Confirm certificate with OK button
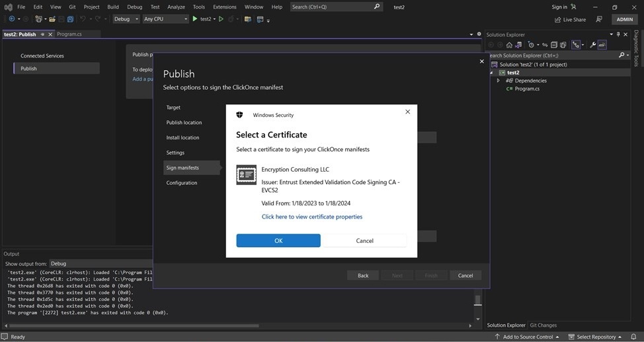The width and height of the screenshot is (644, 342). tap(278, 241)
